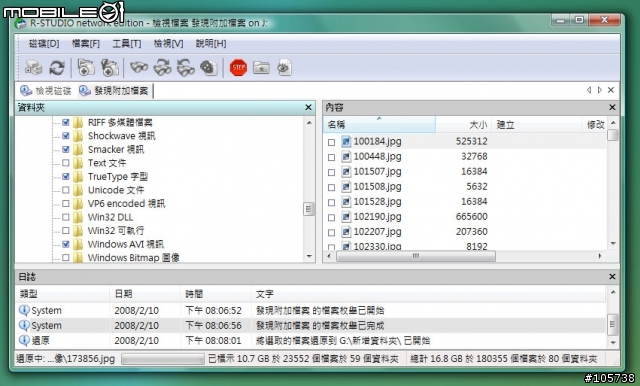Click the connect to remote drive toolbar icon

(33, 68)
